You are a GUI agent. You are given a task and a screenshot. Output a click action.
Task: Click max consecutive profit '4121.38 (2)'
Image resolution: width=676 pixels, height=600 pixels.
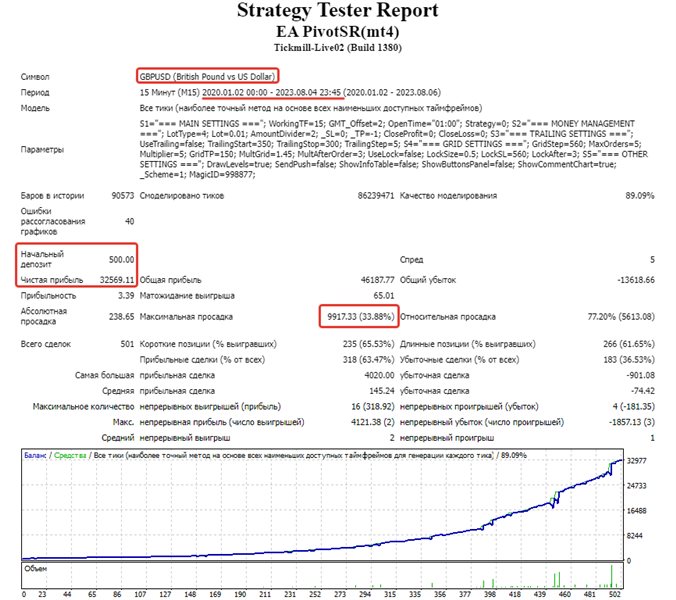(373, 422)
